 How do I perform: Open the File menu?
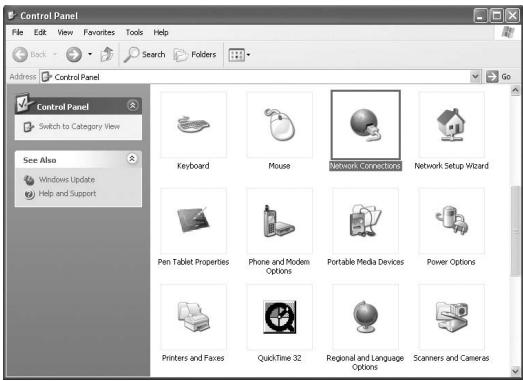[x=17, y=32]
